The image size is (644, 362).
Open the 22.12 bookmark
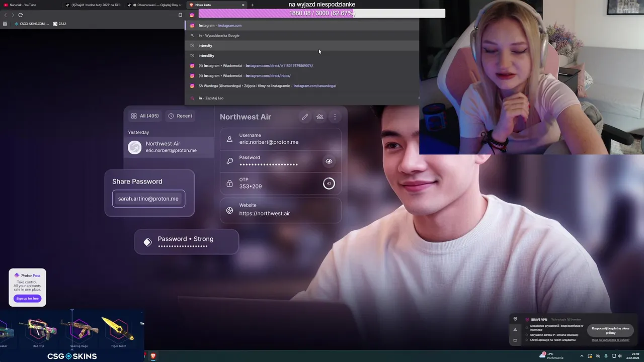(60, 24)
